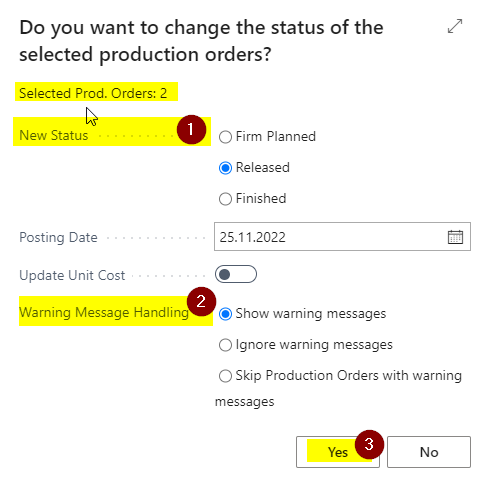Expand the dialog with the diagonal arrows icon
This screenshot has width=493, height=486.
point(455,26)
